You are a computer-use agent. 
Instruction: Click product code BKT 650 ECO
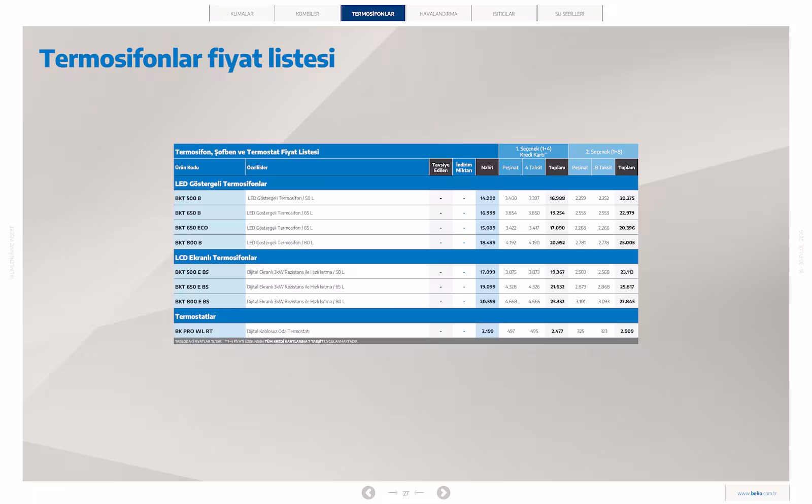tap(191, 228)
